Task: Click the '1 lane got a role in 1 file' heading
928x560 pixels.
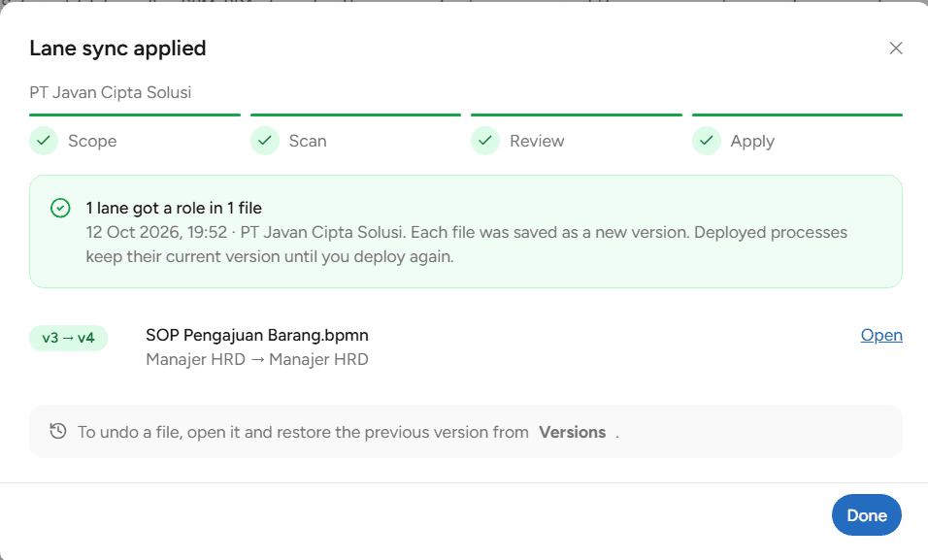Action: [x=174, y=208]
